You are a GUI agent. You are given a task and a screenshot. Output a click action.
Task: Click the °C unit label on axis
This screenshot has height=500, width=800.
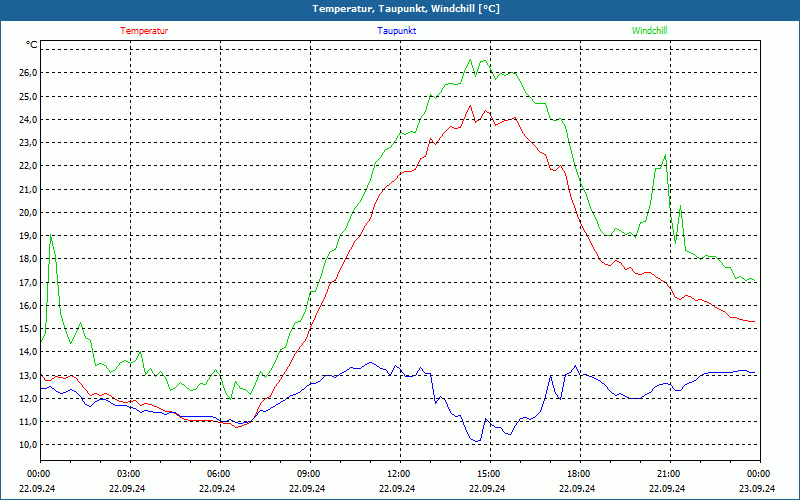point(31,45)
